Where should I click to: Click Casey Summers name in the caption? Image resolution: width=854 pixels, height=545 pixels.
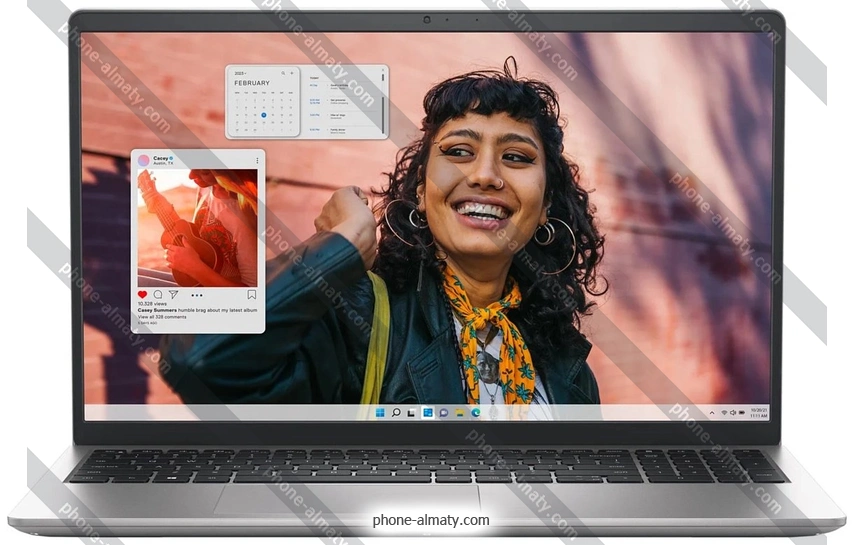click(157, 310)
